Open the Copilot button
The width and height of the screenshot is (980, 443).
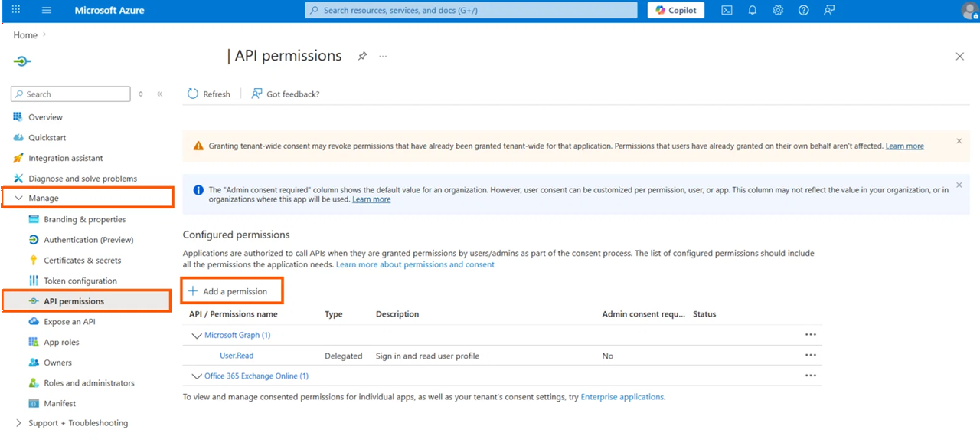click(x=676, y=11)
